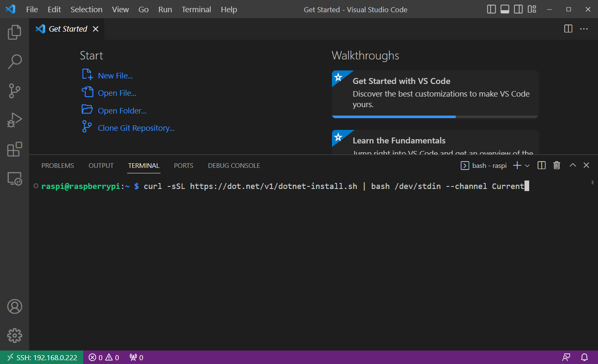
Task: Toggle primary side bar layout button
Action: [491, 9]
